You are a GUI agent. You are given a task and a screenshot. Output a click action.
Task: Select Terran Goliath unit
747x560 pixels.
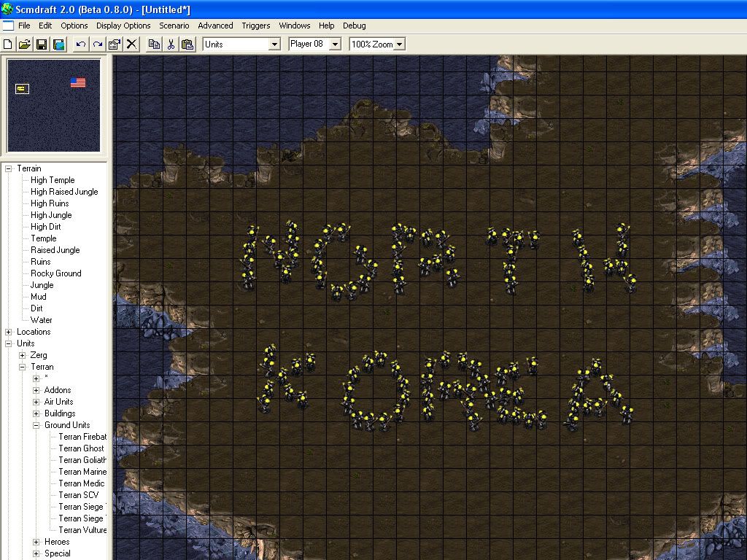(x=82, y=460)
